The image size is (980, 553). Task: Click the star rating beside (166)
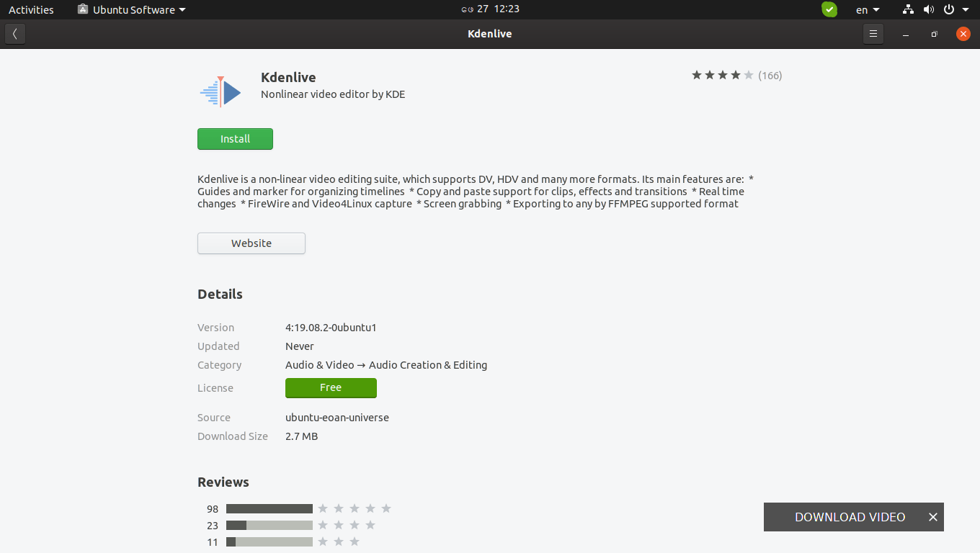coord(722,75)
